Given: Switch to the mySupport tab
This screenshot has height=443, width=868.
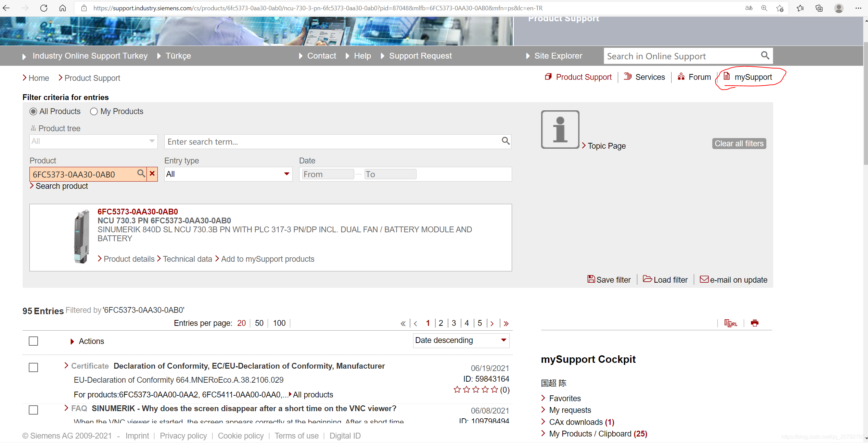Looking at the screenshot, I should (x=748, y=77).
